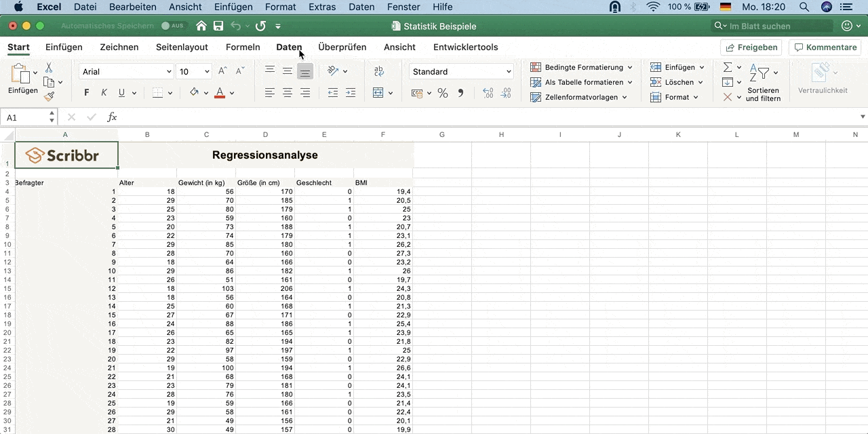868x434 pixels.
Task: Toggle underline formatting (U)
Action: click(x=121, y=93)
